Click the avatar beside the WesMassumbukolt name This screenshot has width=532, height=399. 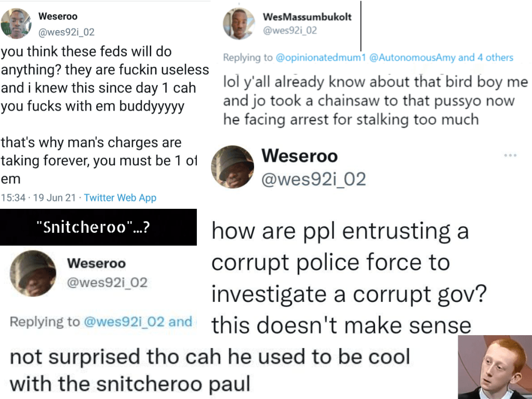point(239,24)
